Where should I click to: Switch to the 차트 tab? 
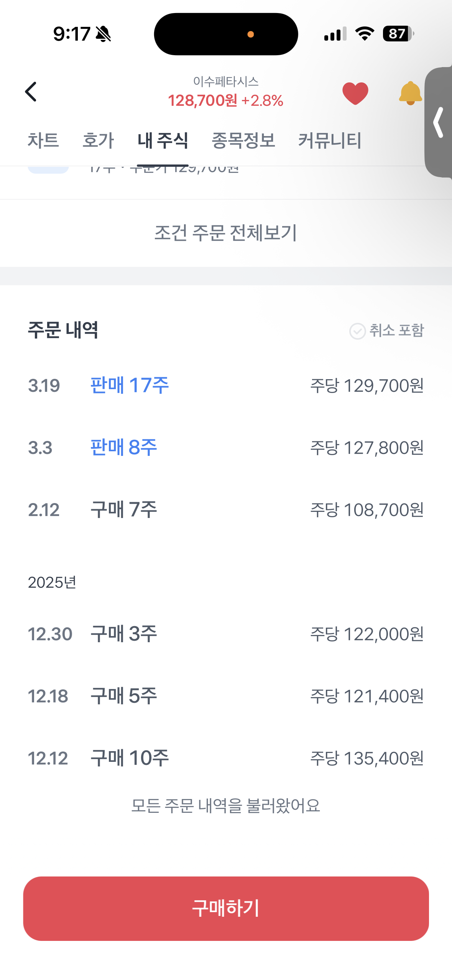(x=43, y=140)
